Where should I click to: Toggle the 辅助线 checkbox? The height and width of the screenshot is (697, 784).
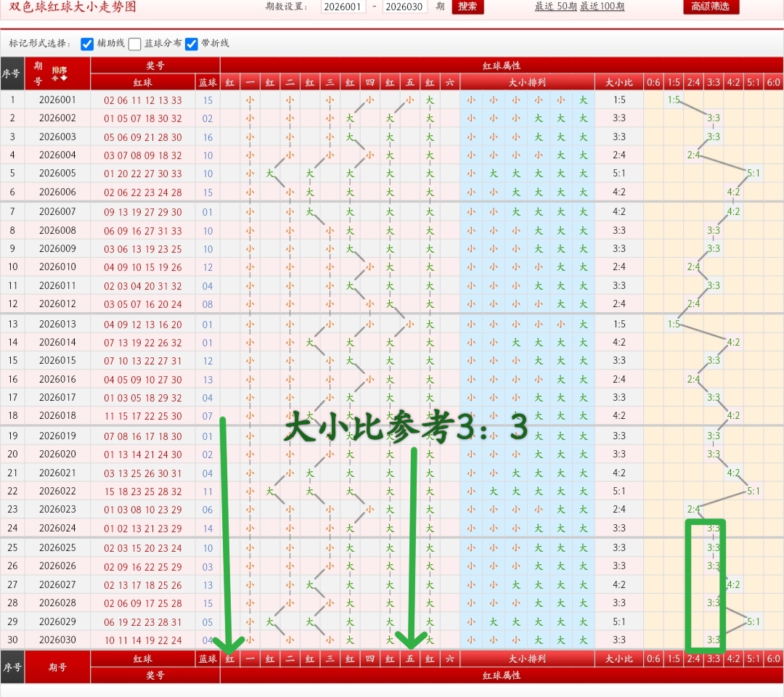tap(87, 44)
